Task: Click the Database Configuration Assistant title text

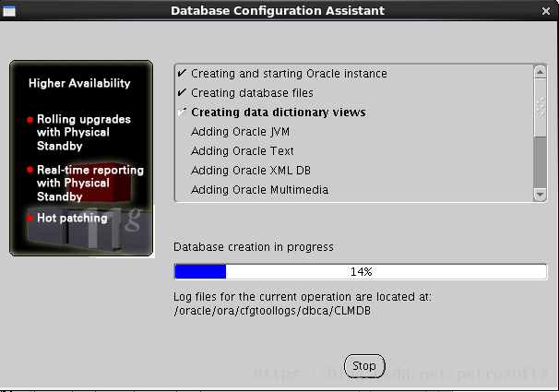Action: 278,11
